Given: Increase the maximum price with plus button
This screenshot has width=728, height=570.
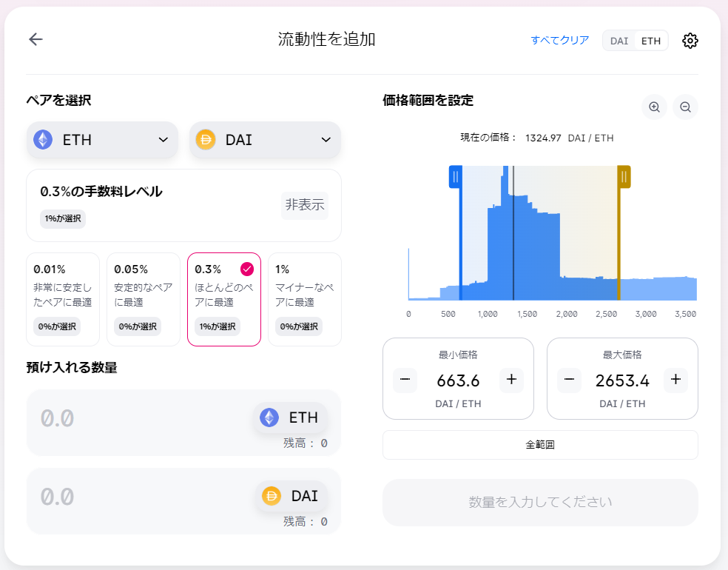Looking at the screenshot, I should pyautogui.click(x=675, y=380).
